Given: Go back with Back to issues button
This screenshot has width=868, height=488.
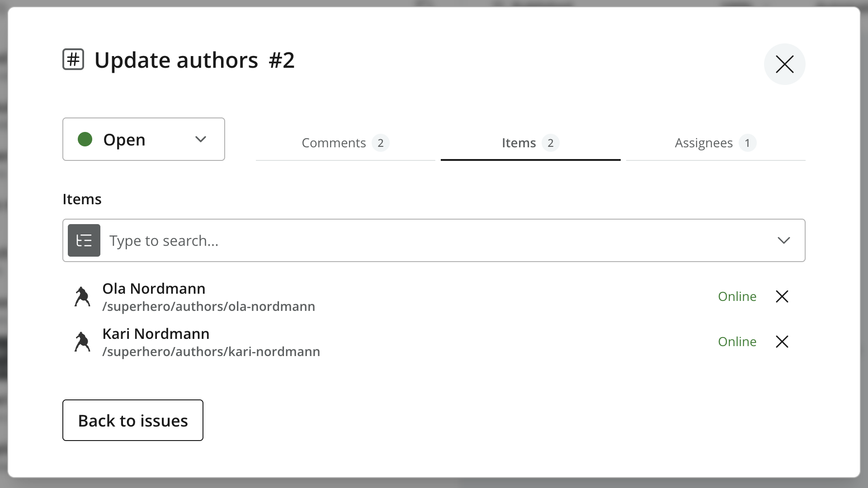Looking at the screenshot, I should pyautogui.click(x=133, y=420).
